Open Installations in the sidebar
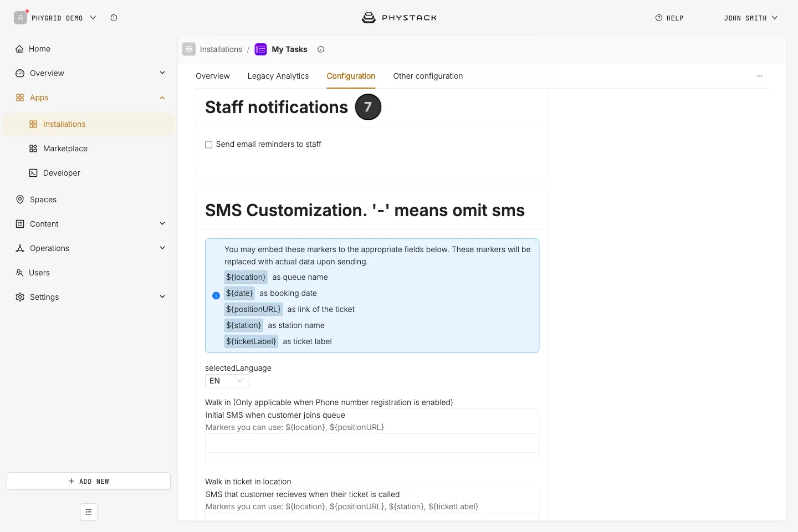 (x=89, y=124)
